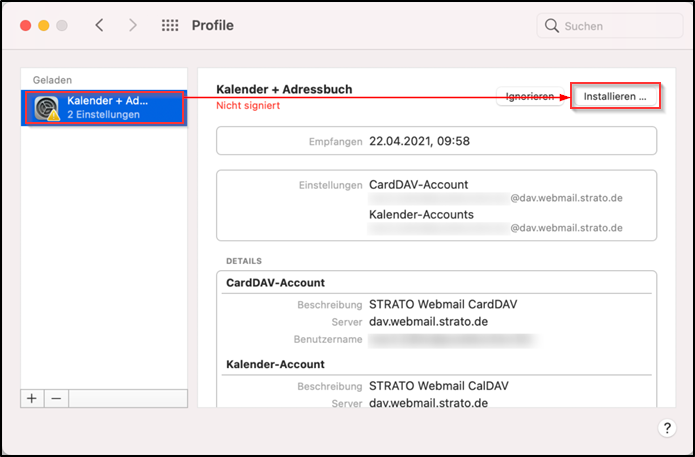Image resolution: width=695 pixels, height=457 pixels.
Task: Open help with the question mark button
Action: [668, 428]
